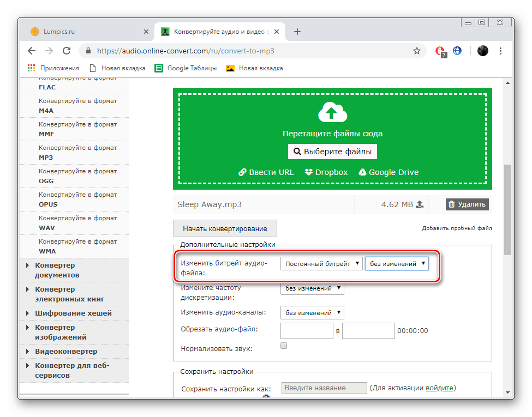Viewport: 532px width, 417px height.
Task: Click the Sleep Away.mp3 file name
Action: pyautogui.click(x=210, y=204)
